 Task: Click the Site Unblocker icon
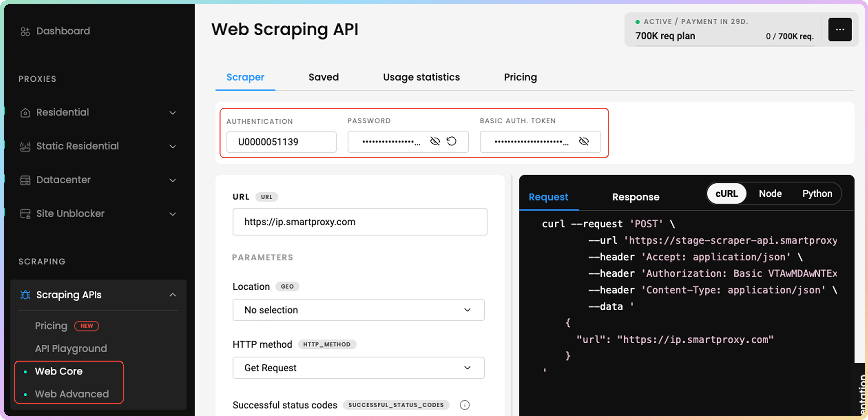pyautogui.click(x=25, y=214)
